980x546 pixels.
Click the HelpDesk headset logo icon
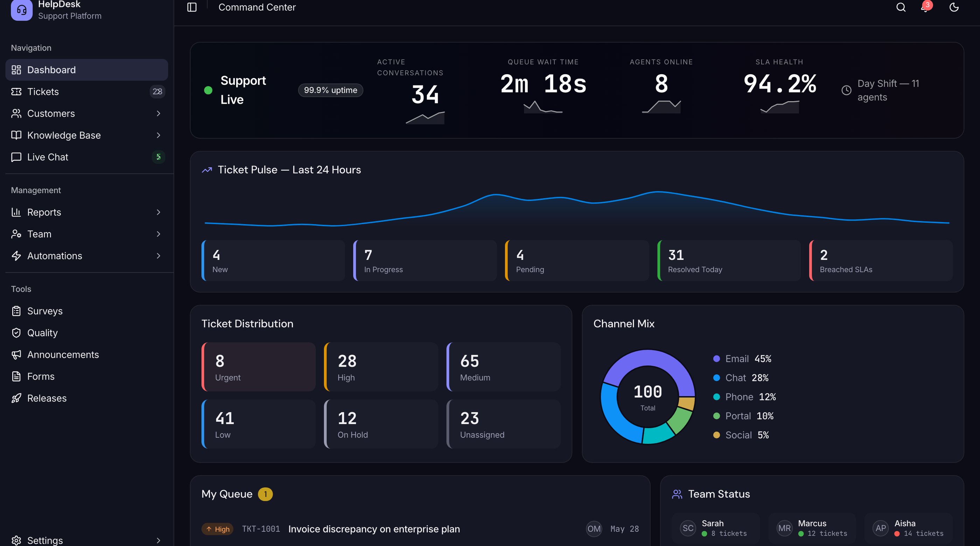(22, 9)
